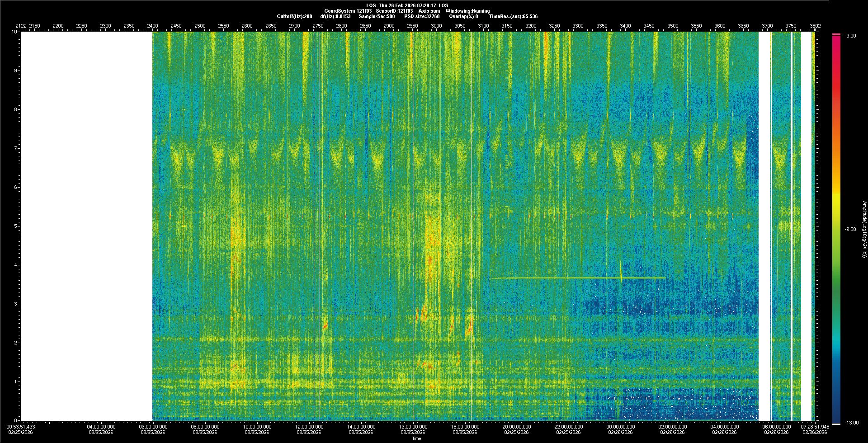Click the Cuttoff(Hz):200 parameter text

[x=294, y=16]
